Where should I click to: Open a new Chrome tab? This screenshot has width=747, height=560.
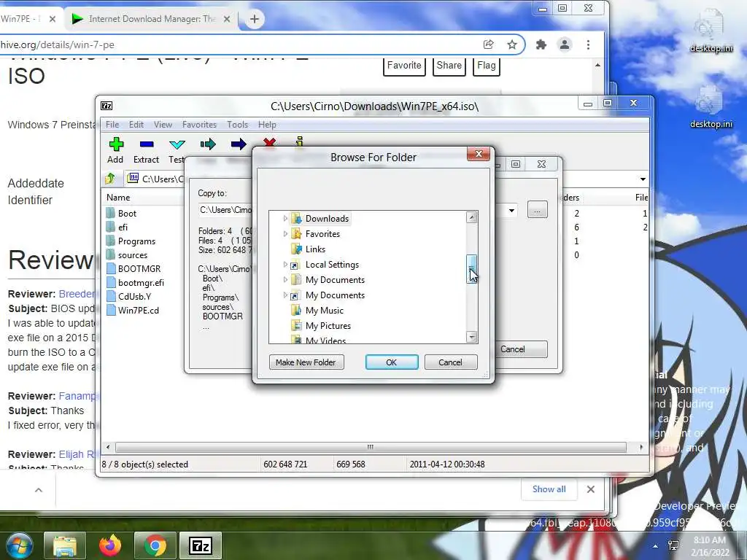(255, 19)
